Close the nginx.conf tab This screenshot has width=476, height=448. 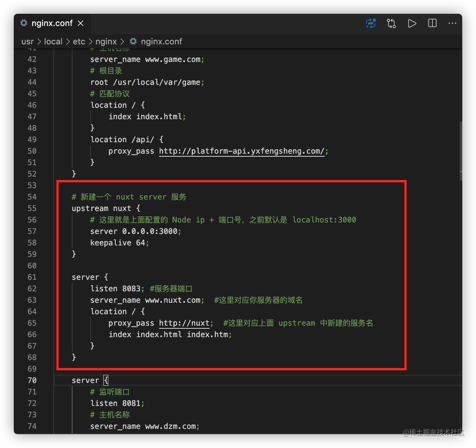point(80,23)
